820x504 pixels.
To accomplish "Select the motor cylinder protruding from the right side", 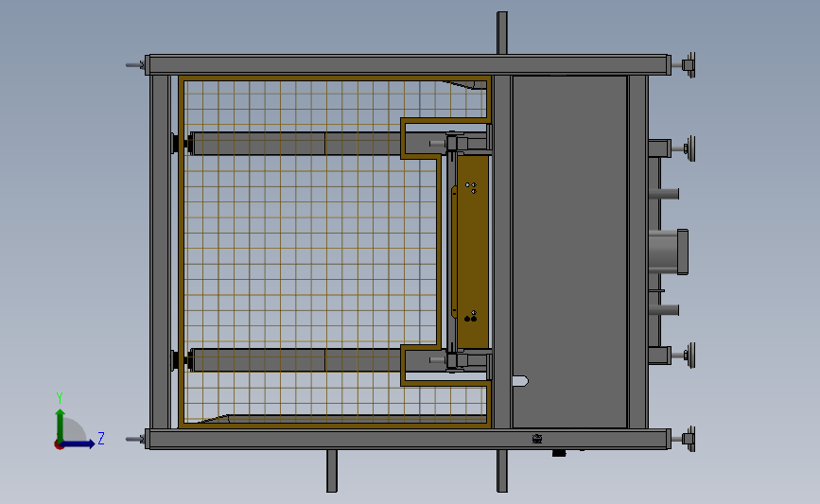I will (x=668, y=252).
